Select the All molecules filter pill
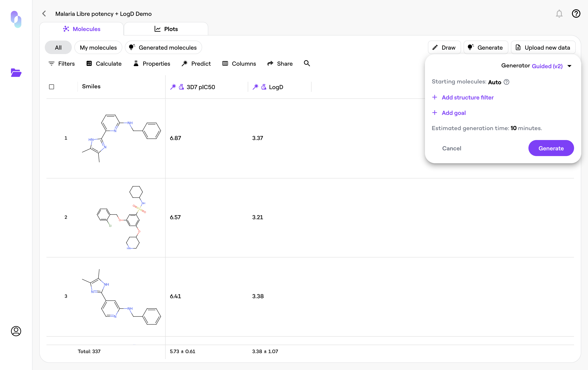This screenshot has width=588, height=370. (x=58, y=48)
